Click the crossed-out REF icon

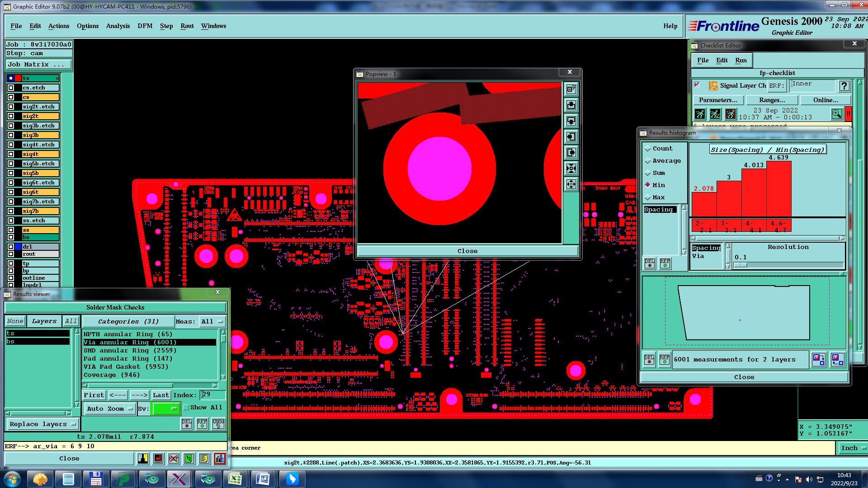(x=174, y=459)
